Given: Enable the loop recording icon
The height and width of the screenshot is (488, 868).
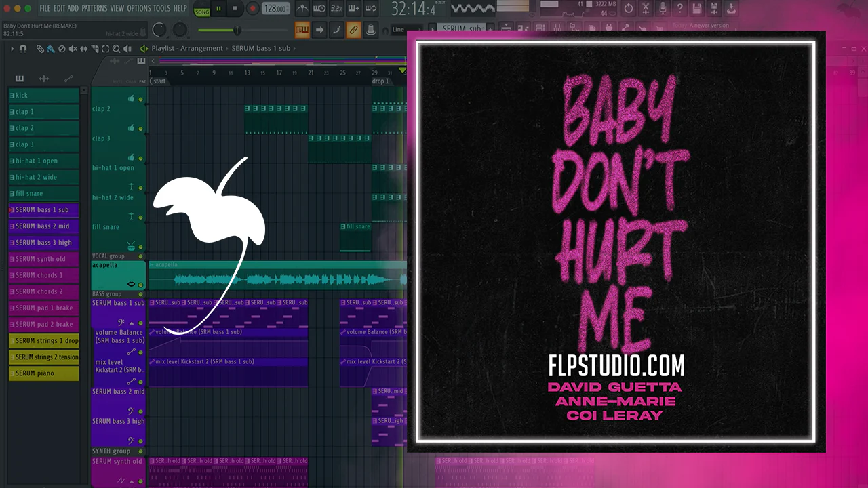Looking at the screenshot, I should 370,9.
